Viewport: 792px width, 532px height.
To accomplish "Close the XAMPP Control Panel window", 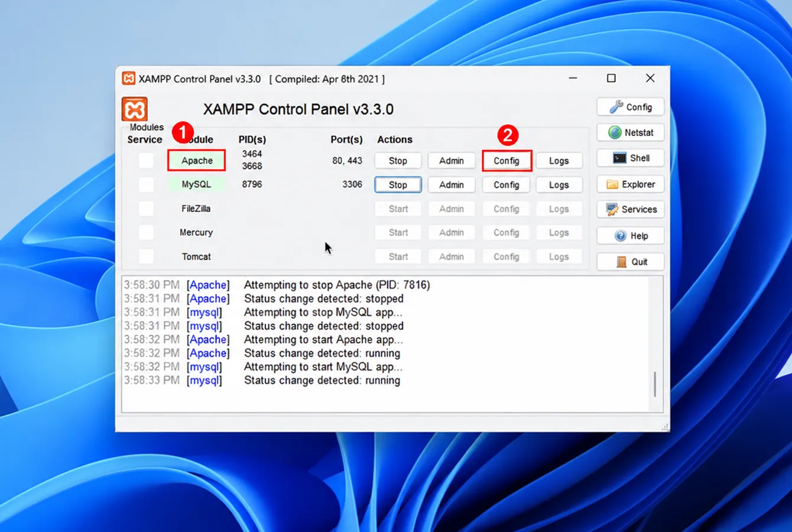I will [x=650, y=78].
